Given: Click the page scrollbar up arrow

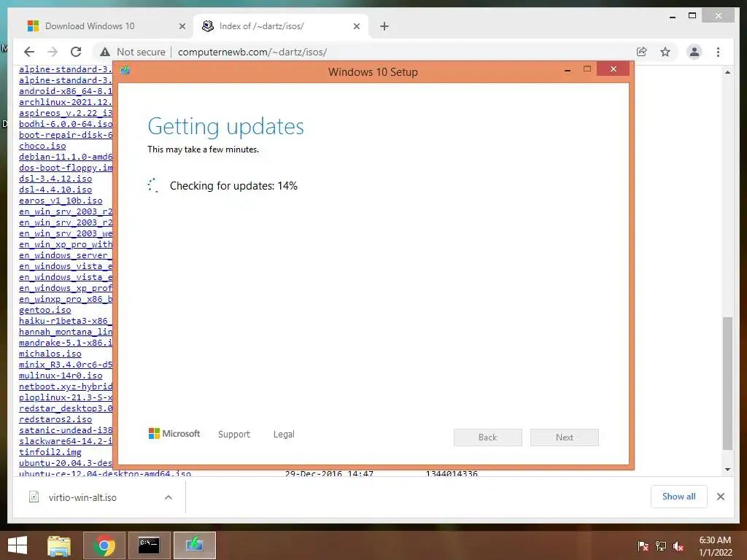Looking at the screenshot, I should (727, 72).
